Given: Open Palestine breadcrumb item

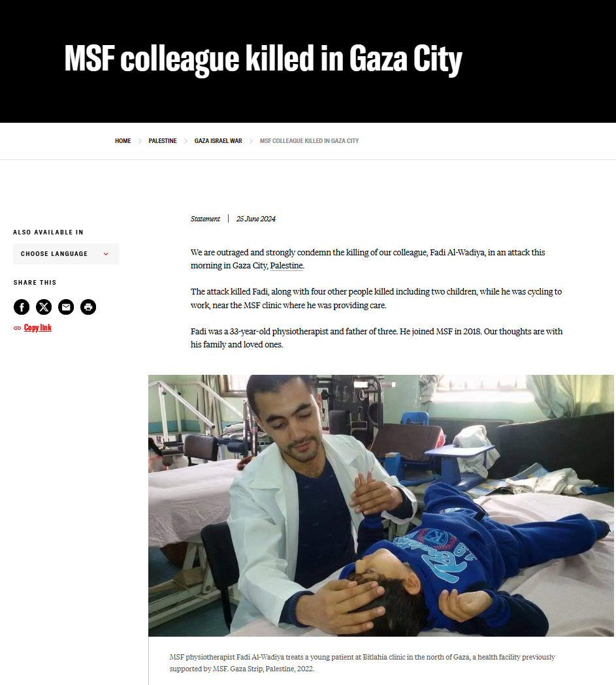Looking at the screenshot, I should (x=163, y=140).
